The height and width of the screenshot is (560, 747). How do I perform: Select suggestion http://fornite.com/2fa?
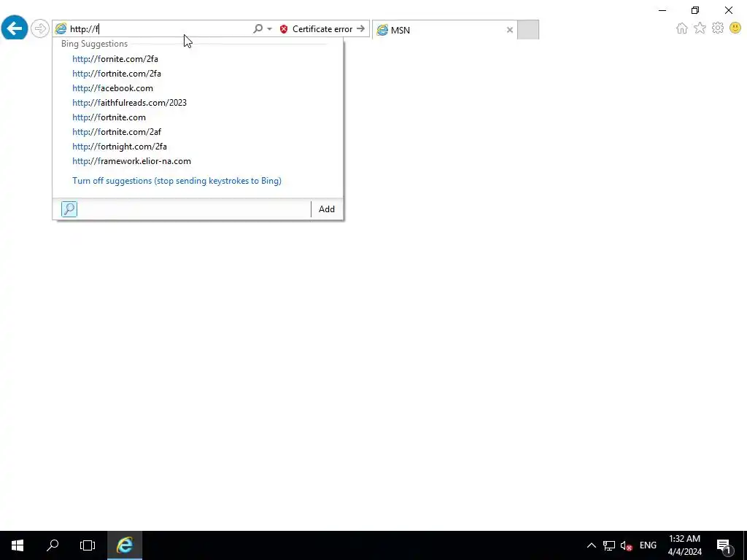(115, 59)
